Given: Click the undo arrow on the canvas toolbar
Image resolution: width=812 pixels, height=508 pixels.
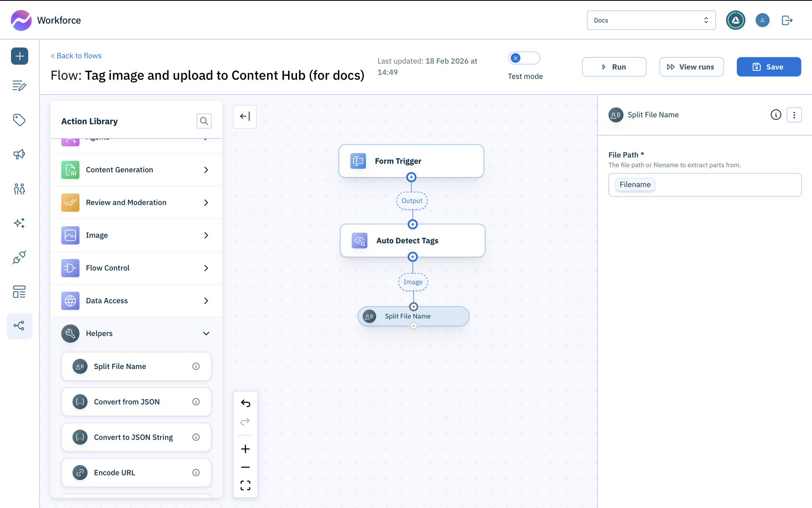Looking at the screenshot, I should click(x=245, y=403).
